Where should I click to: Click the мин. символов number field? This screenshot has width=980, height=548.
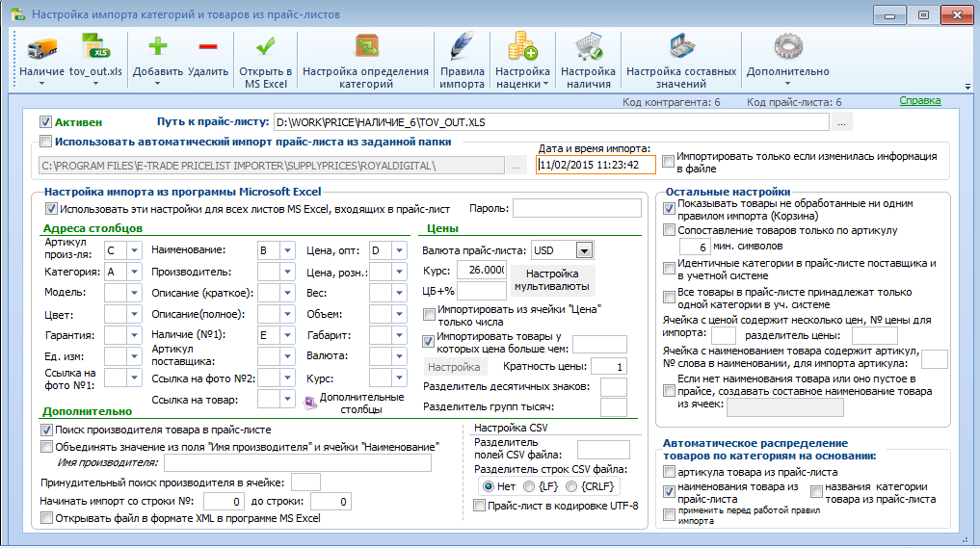[695, 247]
